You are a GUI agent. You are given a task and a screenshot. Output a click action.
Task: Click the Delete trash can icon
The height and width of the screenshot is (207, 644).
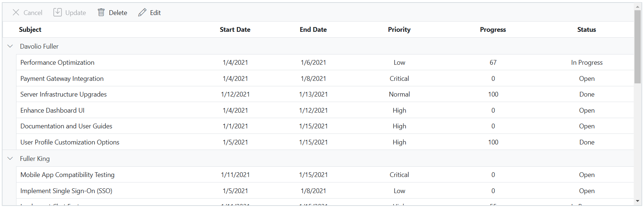click(101, 12)
